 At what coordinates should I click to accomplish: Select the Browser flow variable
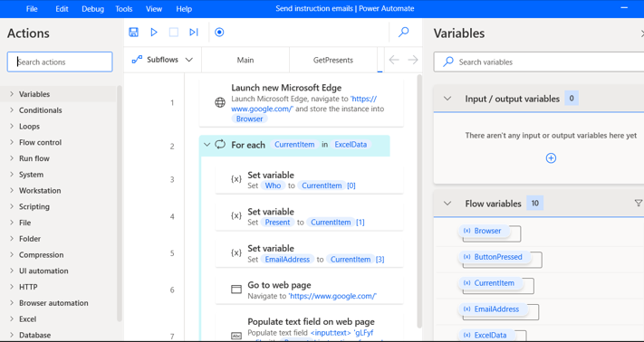point(484,231)
